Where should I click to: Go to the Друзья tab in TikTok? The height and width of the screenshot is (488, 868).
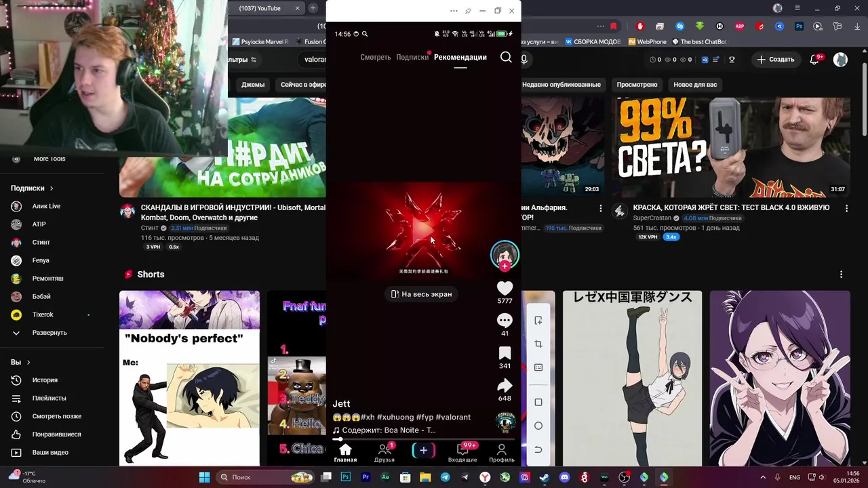[x=384, y=452]
